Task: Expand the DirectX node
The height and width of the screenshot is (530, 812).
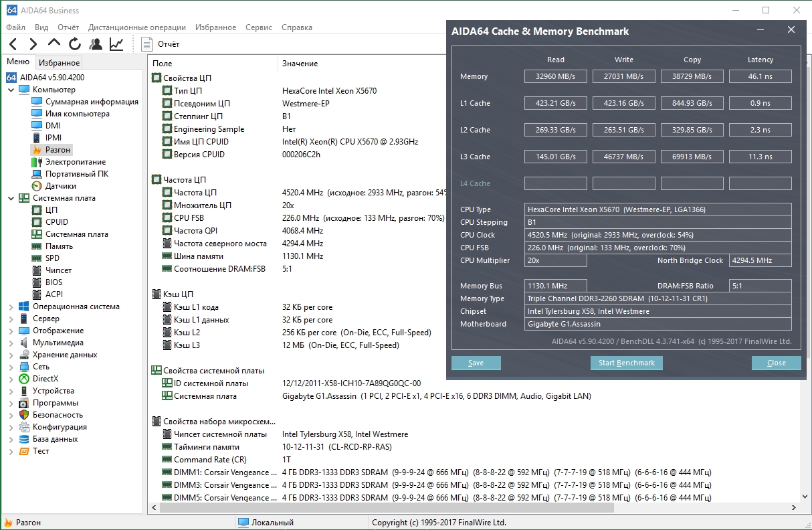Action: [x=11, y=379]
